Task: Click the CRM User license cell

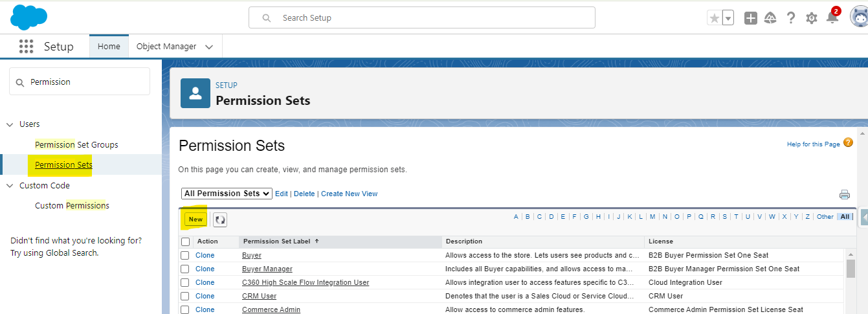Action: (666, 296)
